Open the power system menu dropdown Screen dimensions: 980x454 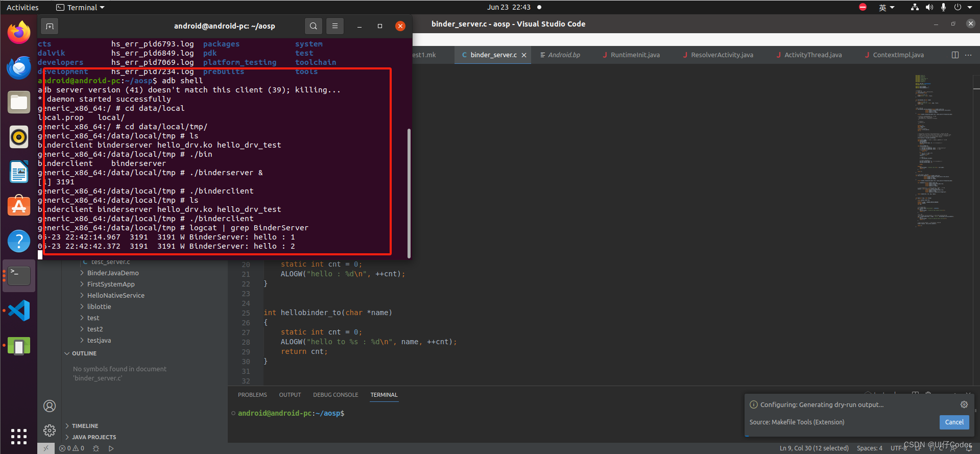(963, 7)
